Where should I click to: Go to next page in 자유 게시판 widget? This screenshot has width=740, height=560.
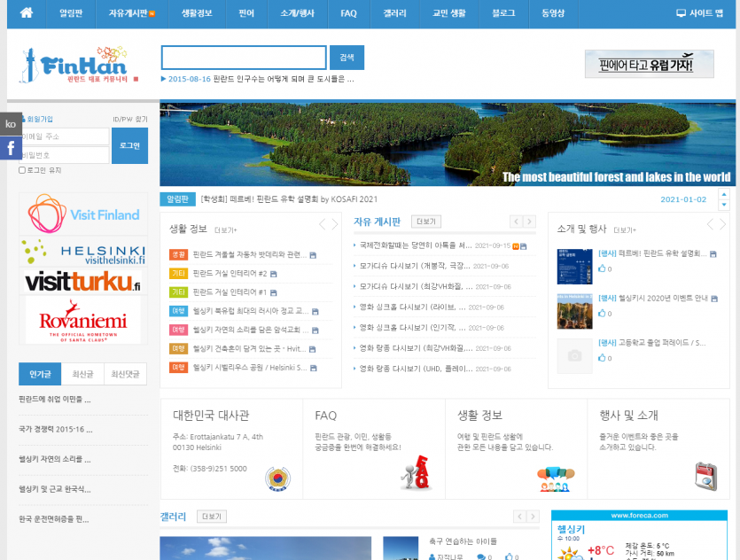(530, 222)
